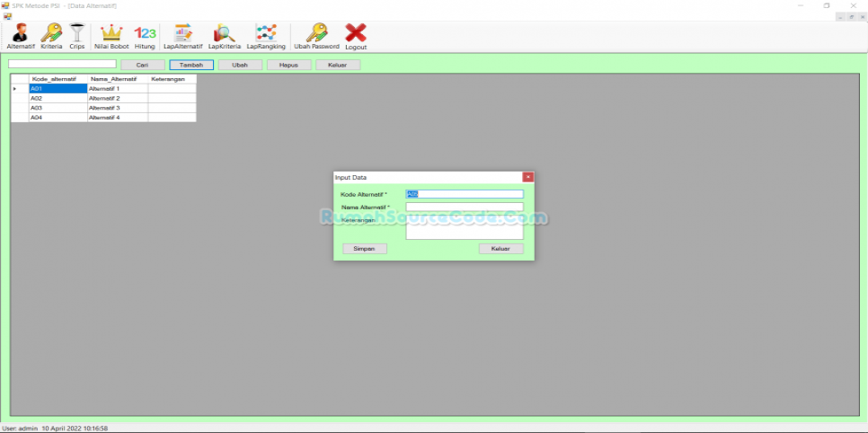Open the LapKriteria report icon
Screen dimensions: 868x433
point(224,36)
